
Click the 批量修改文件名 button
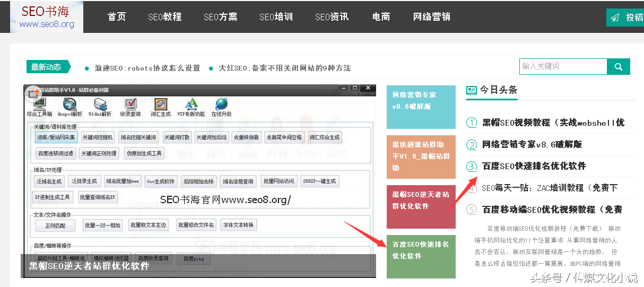click(x=196, y=225)
